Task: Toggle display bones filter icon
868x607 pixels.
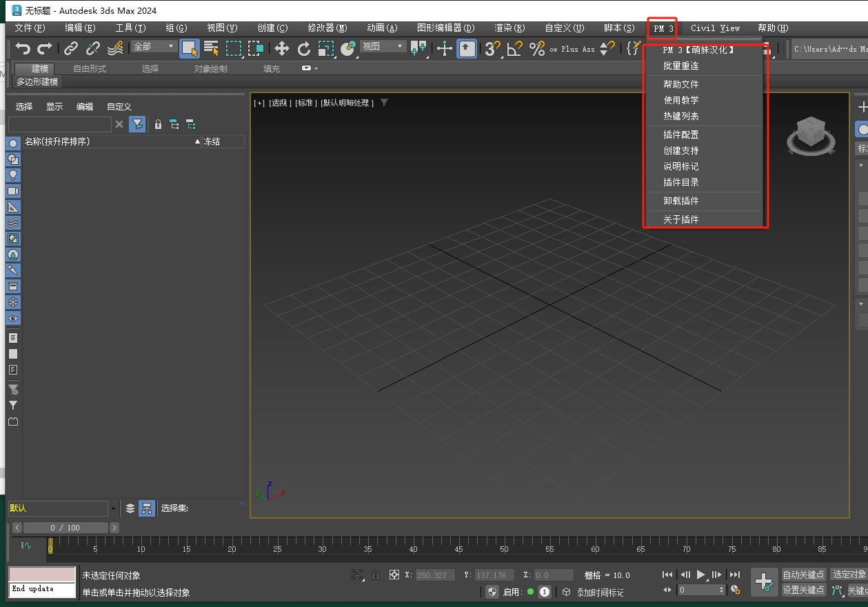Action: [x=13, y=270]
